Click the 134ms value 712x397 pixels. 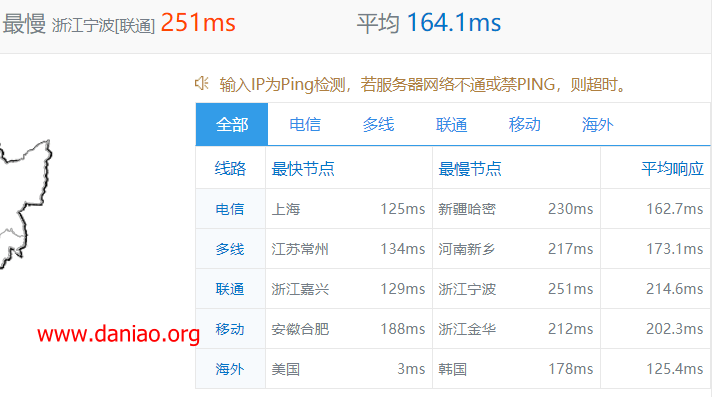(x=403, y=249)
